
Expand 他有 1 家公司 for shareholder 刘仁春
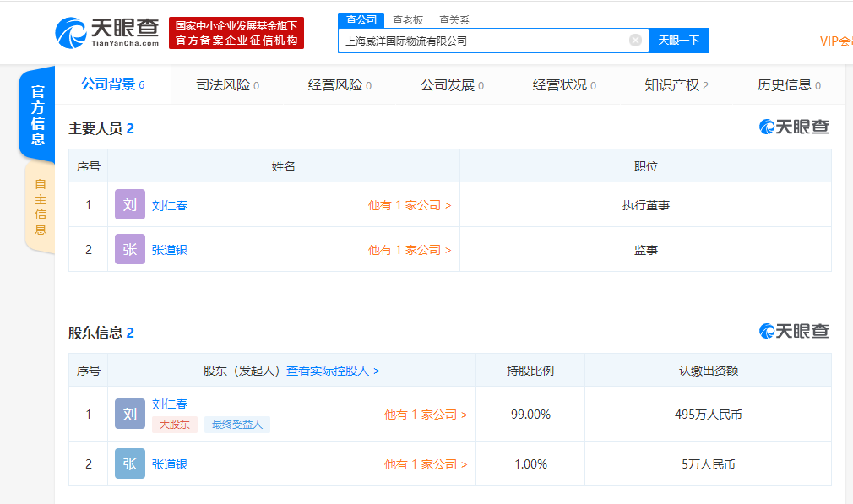pyautogui.click(x=425, y=415)
